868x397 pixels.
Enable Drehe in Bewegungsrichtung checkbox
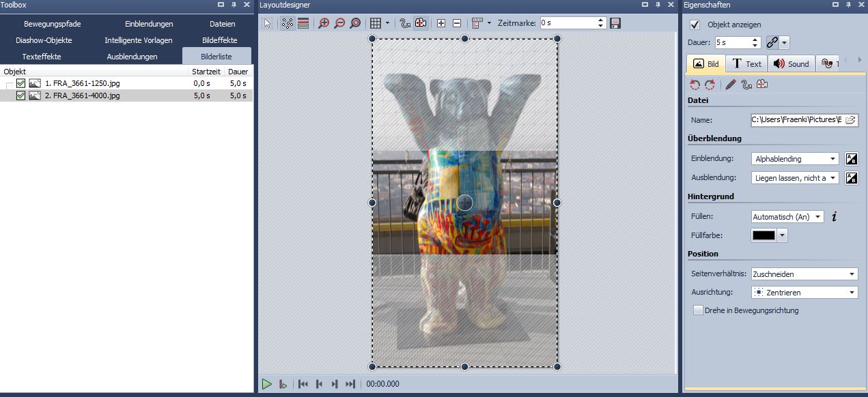(x=698, y=310)
